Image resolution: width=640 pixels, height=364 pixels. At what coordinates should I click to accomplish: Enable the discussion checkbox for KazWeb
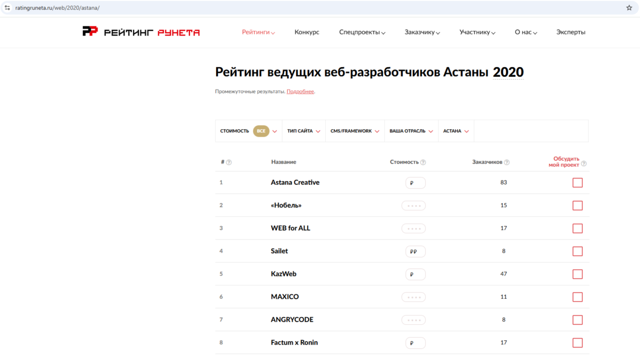coord(578,274)
